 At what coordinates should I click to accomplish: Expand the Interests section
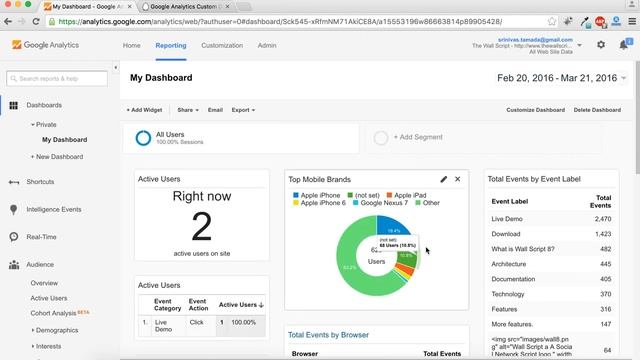click(47, 346)
